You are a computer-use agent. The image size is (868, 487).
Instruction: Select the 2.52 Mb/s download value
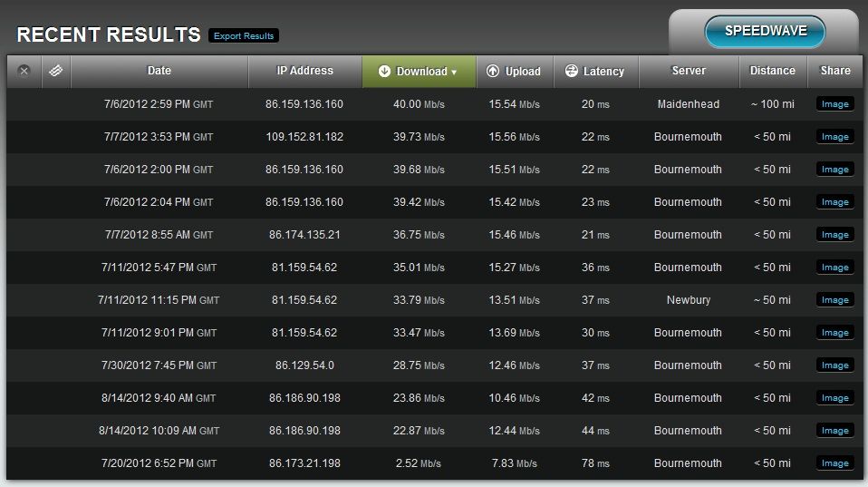tap(419, 463)
